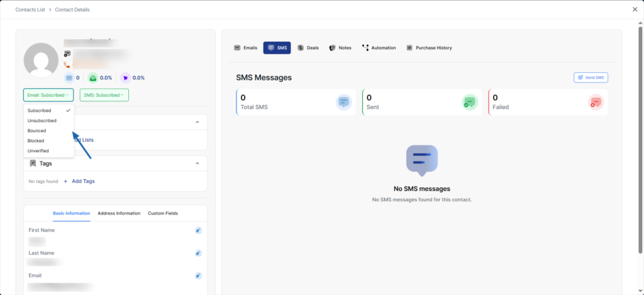The width and height of the screenshot is (644, 295).
Task: Pick the Unverified status option
Action: (x=38, y=151)
